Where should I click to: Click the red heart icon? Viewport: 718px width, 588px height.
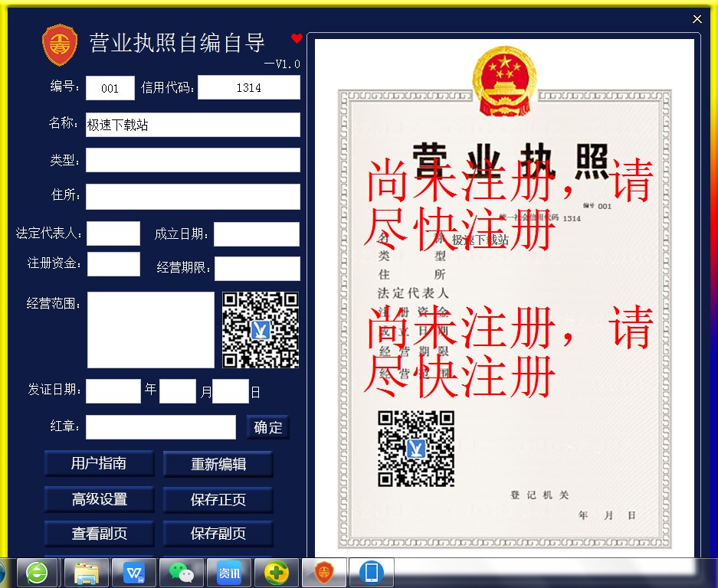coord(297,38)
